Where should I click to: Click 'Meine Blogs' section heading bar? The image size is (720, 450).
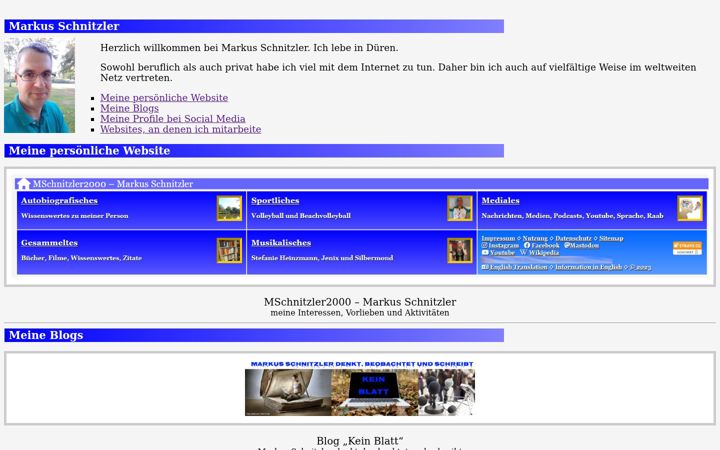[x=254, y=335]
